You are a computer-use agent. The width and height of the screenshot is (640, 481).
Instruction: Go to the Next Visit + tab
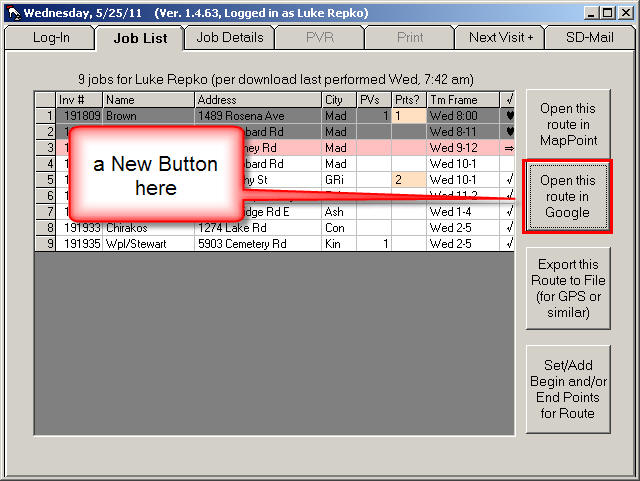tap(500, 38)
